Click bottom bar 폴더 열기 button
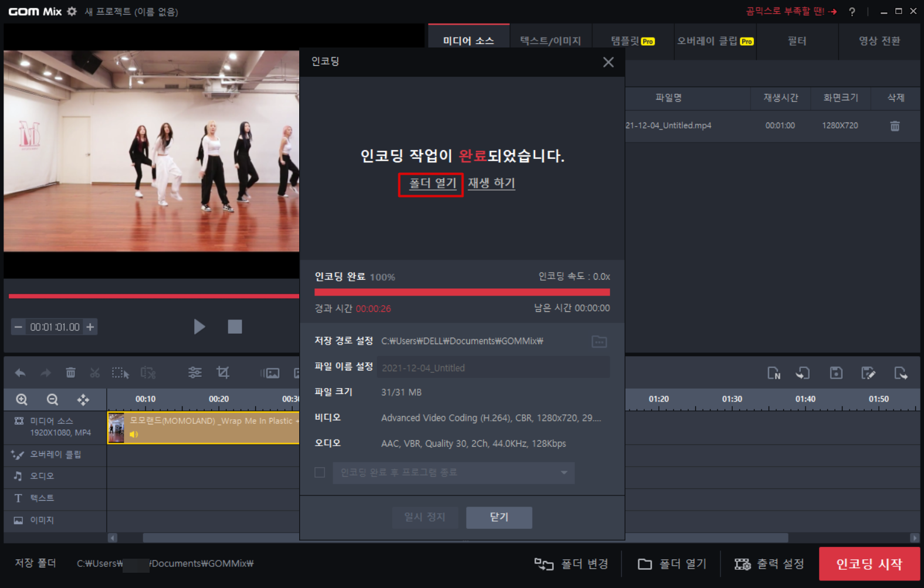This screenshot has height=588, width=924. point(672,564)
